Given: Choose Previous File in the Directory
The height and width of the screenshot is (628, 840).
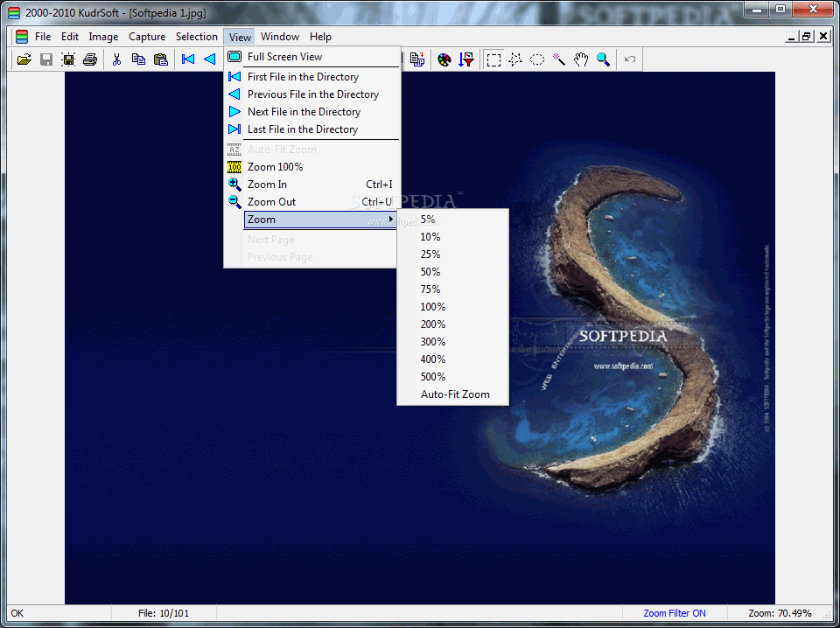Looking at the screenshot, I should [312, 94].
